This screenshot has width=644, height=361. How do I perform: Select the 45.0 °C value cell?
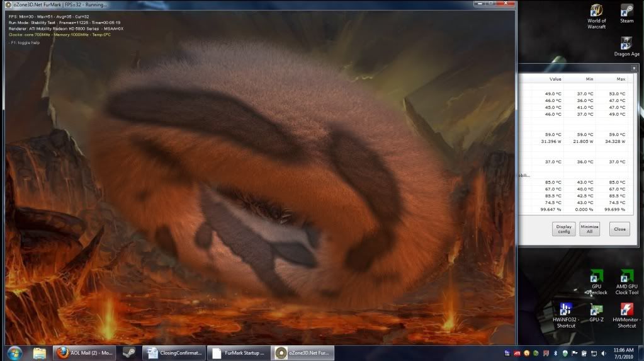click(x=553, y=107)
